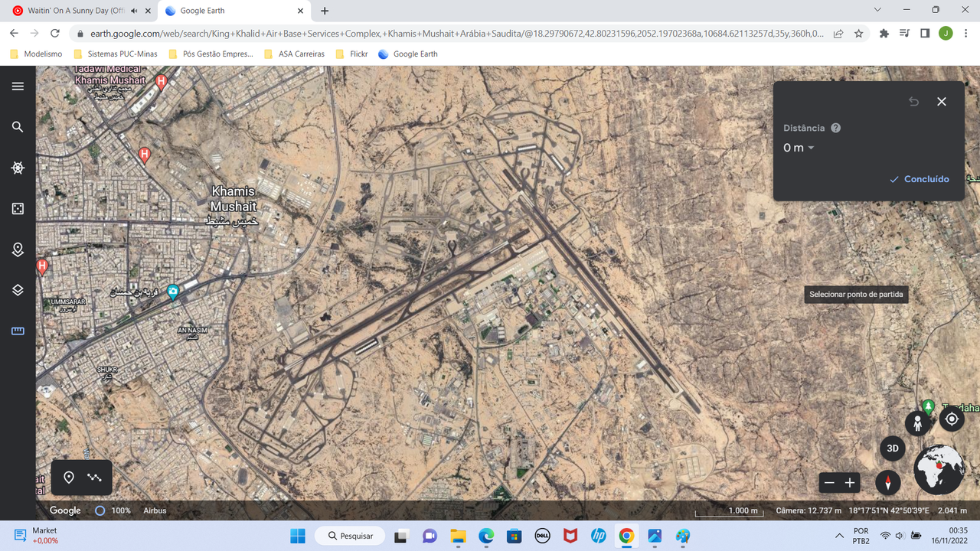Click the globe overview thumbnail

tap(939, 470)
